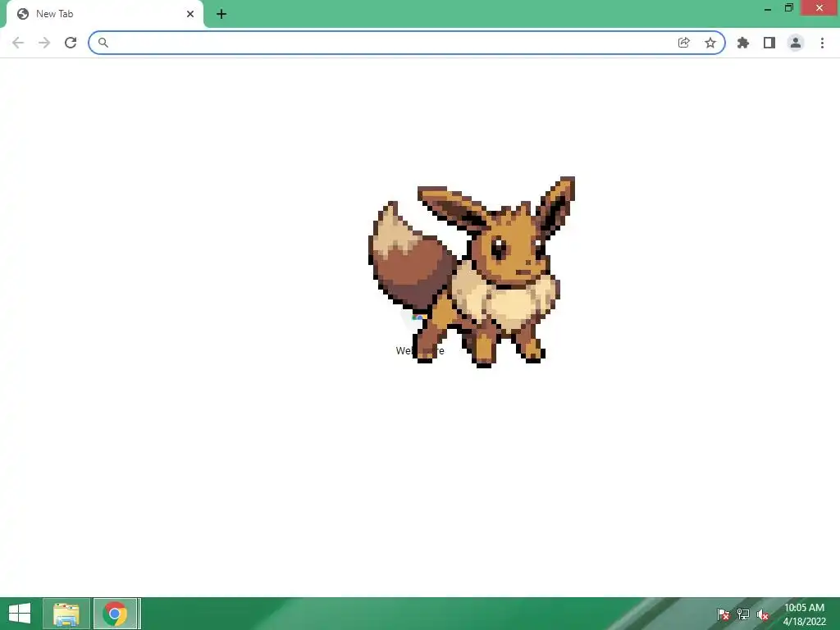Open the Windows Start menu

click(x=20, y=614)
